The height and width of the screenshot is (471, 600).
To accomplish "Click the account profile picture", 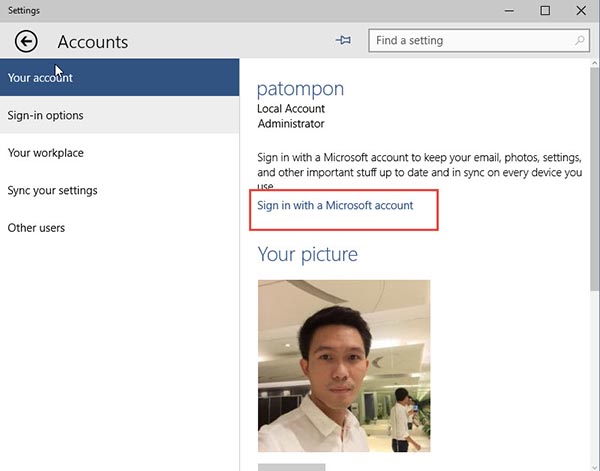I will (344, 366).
